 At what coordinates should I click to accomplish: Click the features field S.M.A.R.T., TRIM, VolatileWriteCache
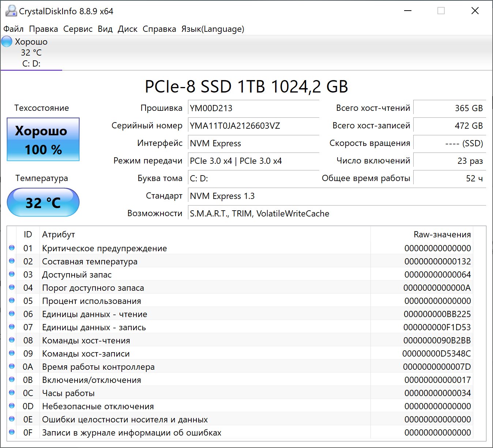(337, 214)
